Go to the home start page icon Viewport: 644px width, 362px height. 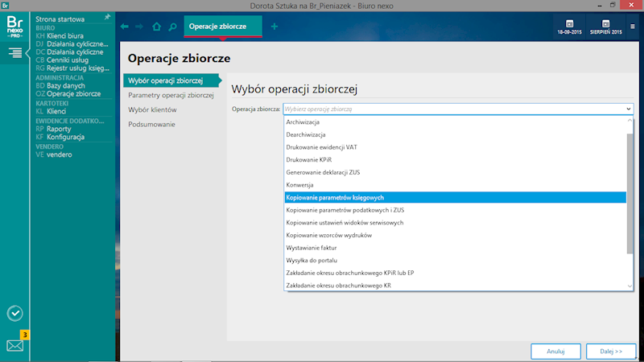[157, 27]
